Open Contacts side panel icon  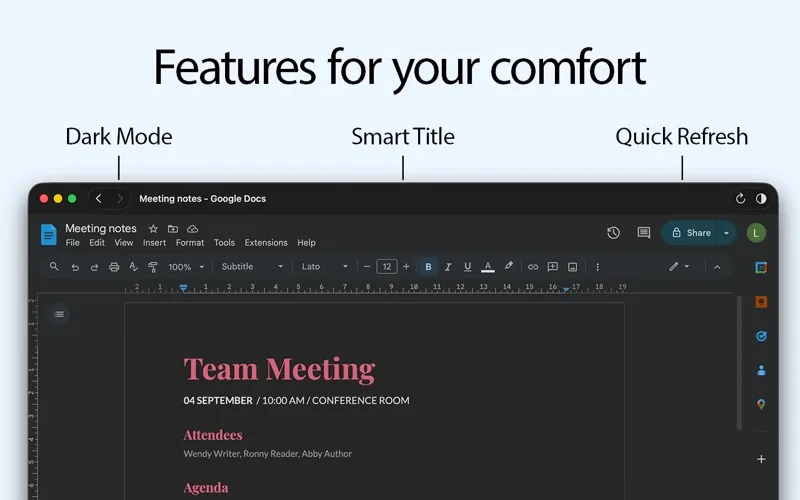coord(761,370)
